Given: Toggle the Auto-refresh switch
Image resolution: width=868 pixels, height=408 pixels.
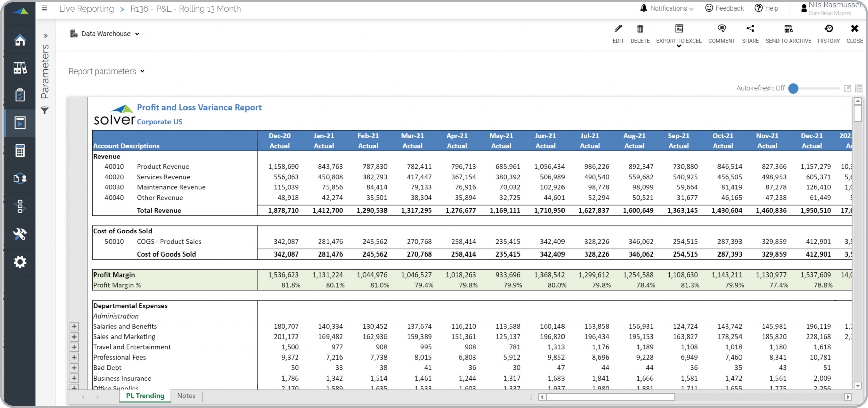Looking at the screenshot, I should tap(793, 88).
